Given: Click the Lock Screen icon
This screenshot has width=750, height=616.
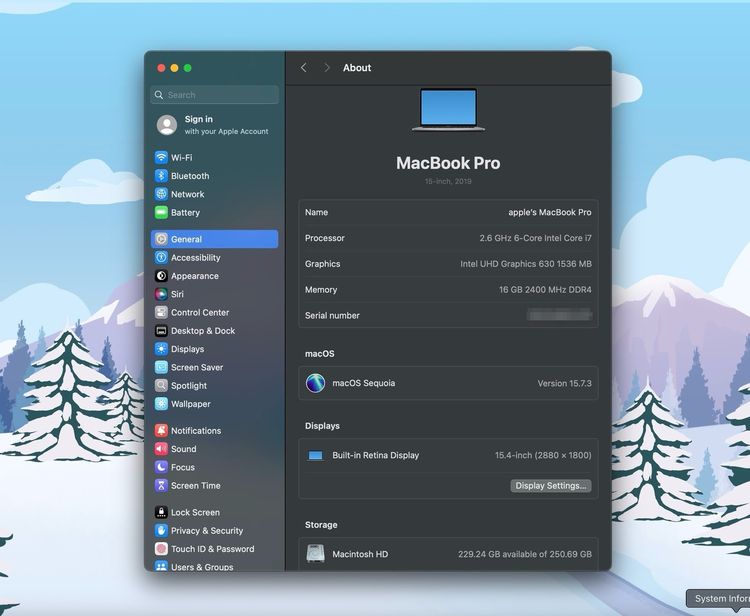Looking at the screenshot, I should (x=161, y=512).
